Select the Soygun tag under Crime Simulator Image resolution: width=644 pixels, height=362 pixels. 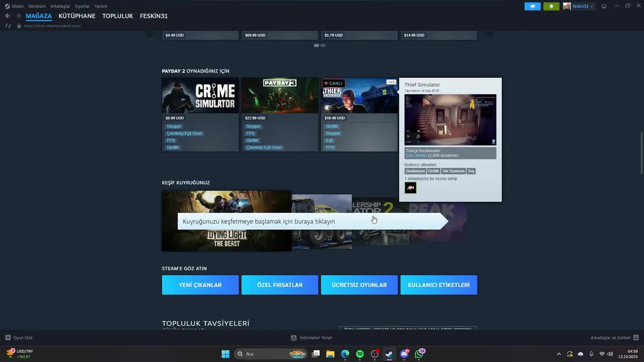[174, 126]
